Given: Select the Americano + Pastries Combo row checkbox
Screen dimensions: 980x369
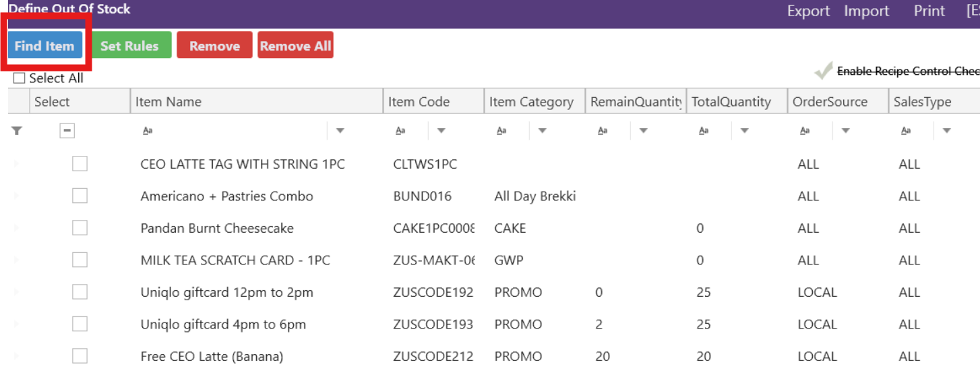Looking at the screenshot, I should [80, 196].
